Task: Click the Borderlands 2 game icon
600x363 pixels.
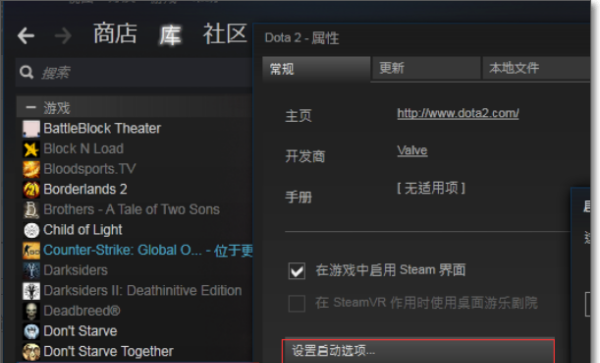Action: (31, 189)
